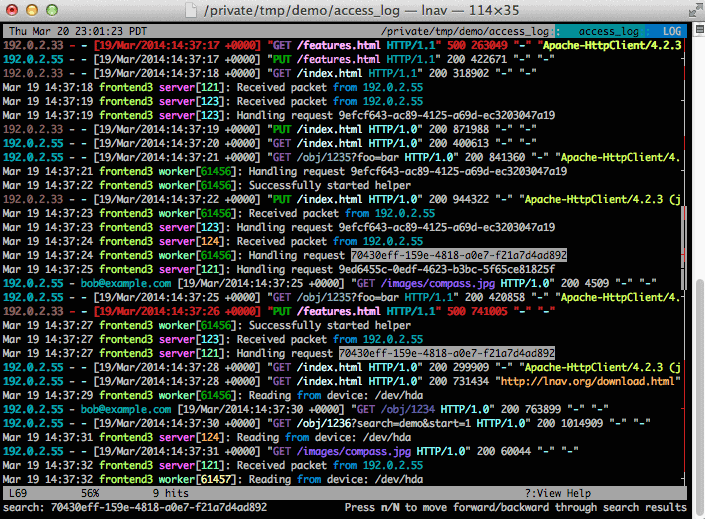Click 'server[124]' on the 14:37:24 line
The height and width of the screenshot is (519, 705).
pyautogui.click(x=192, y=242)
